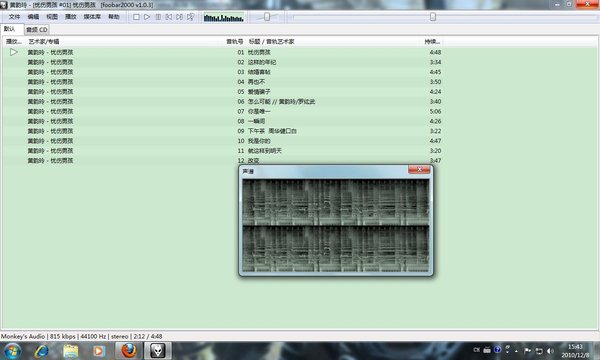This screenshot has height=360, width=600.
Task: Select track 03 lasting 4:45
Action: 223,72
